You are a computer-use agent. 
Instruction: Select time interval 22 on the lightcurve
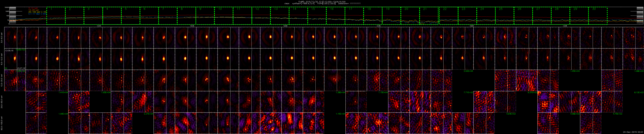click(x=449, y=16)
